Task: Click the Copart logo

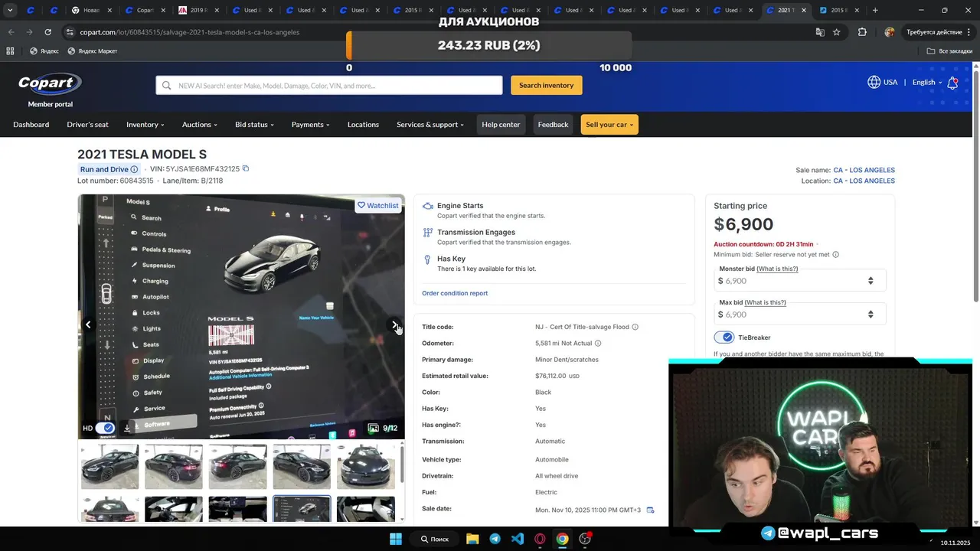Action: point(50,83)
